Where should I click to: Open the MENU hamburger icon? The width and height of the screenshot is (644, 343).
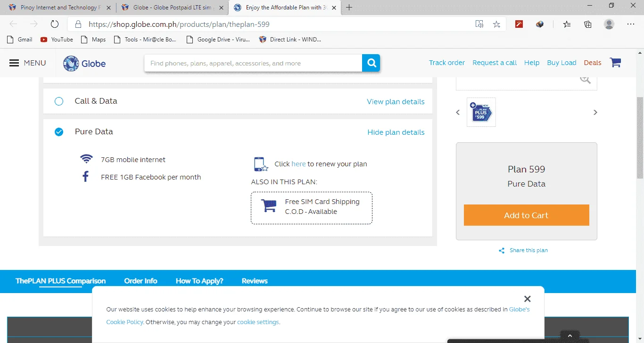14,63
